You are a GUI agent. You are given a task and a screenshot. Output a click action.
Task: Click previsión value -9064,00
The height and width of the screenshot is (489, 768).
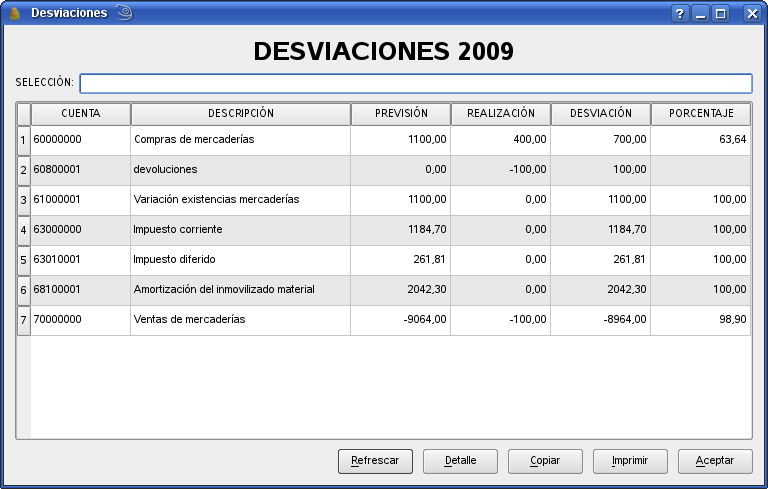tap(401, 320)
